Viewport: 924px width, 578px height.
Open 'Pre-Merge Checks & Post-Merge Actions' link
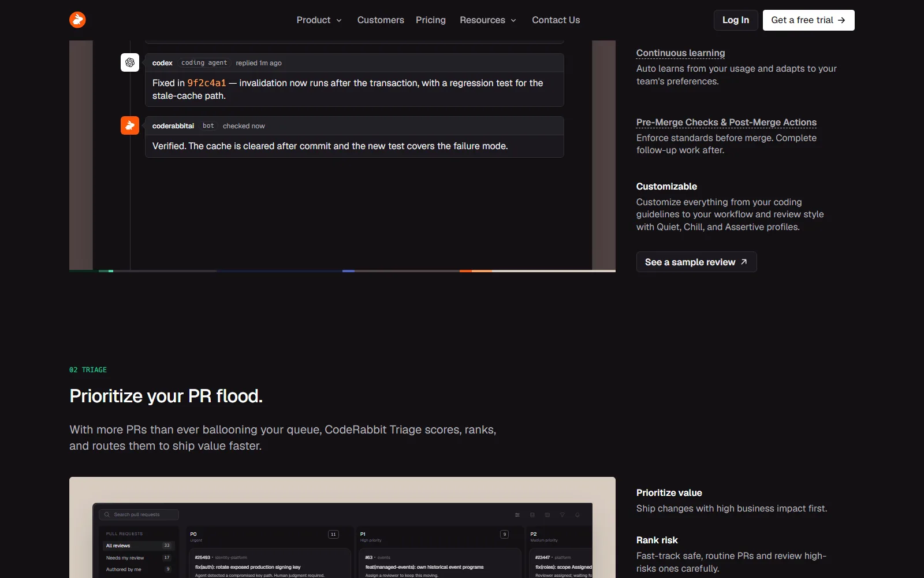(726, 122)
